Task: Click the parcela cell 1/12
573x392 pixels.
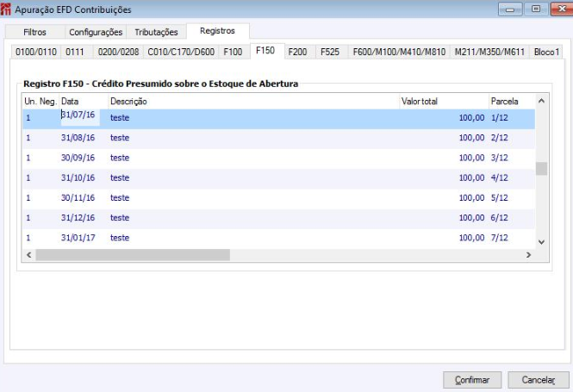Action: click(x=500, y=118)
